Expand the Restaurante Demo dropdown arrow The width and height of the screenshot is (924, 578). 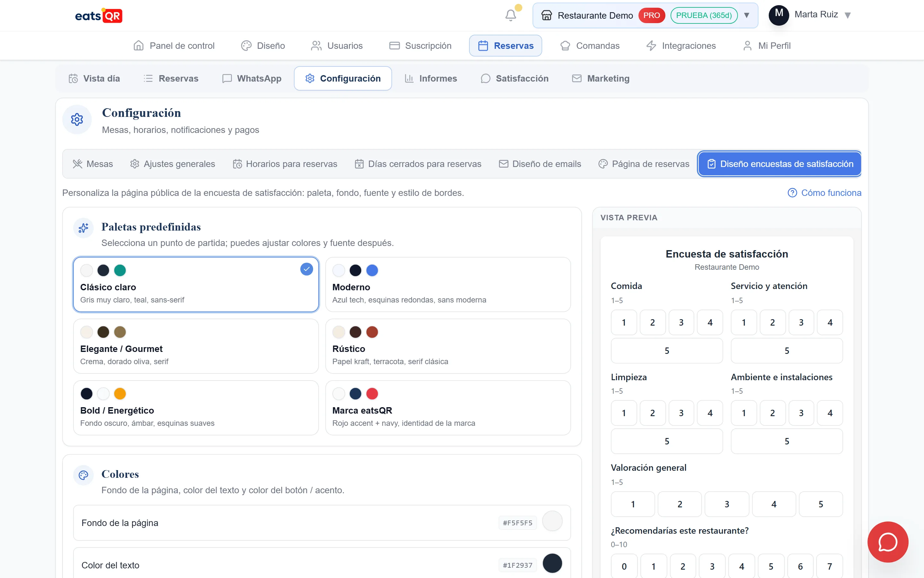click(747, 15)
